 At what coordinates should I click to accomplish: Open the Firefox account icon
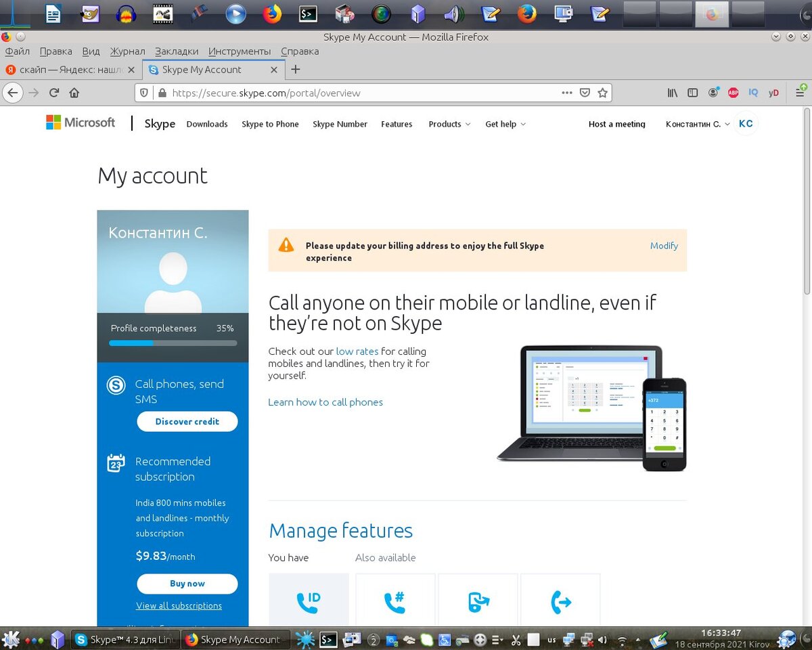[714, 93]
